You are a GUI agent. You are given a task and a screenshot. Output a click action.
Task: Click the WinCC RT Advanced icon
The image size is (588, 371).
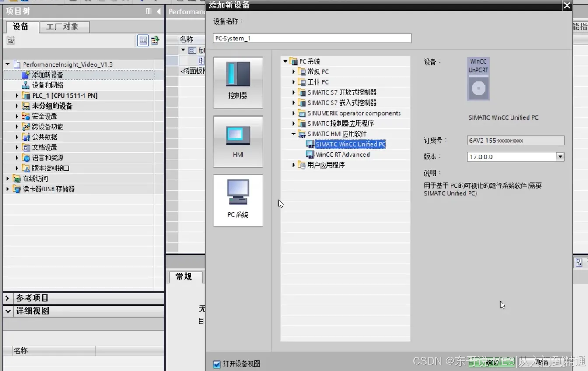click(310, 155)
